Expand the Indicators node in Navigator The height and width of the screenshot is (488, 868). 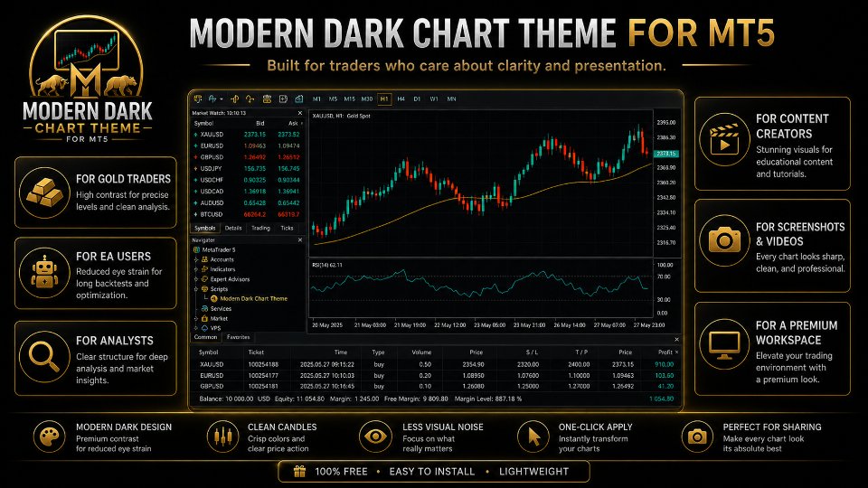coord(196,269)
